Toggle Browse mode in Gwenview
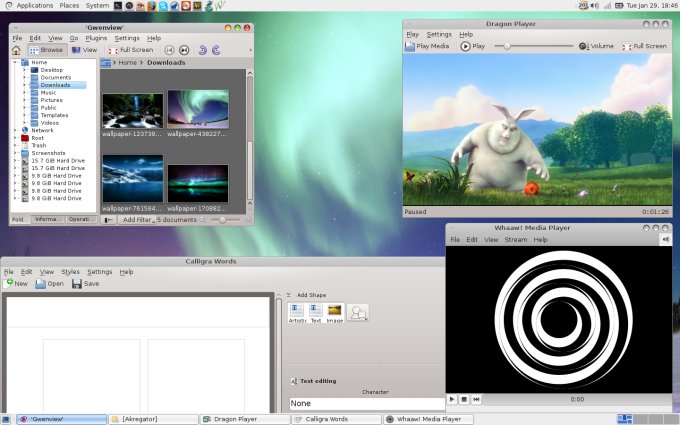Viewport: 680px width, 425px height. [47, 50]
